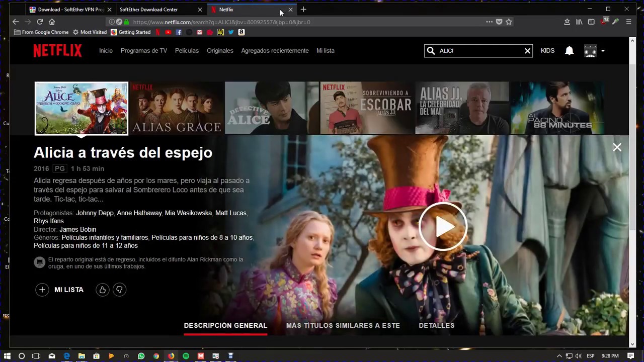This screenshot has width=644, height=362.
Task: Close the title details panel
Action: tap(617, 147)
